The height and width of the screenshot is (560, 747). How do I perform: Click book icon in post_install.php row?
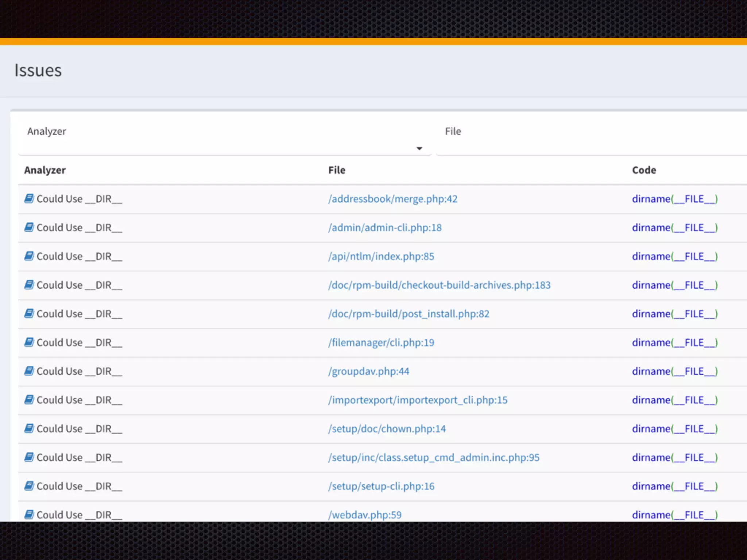[x=29, y=314]
